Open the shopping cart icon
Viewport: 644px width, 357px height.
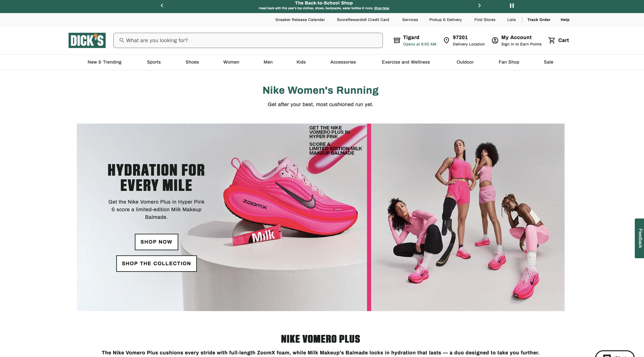coord(552,40)
